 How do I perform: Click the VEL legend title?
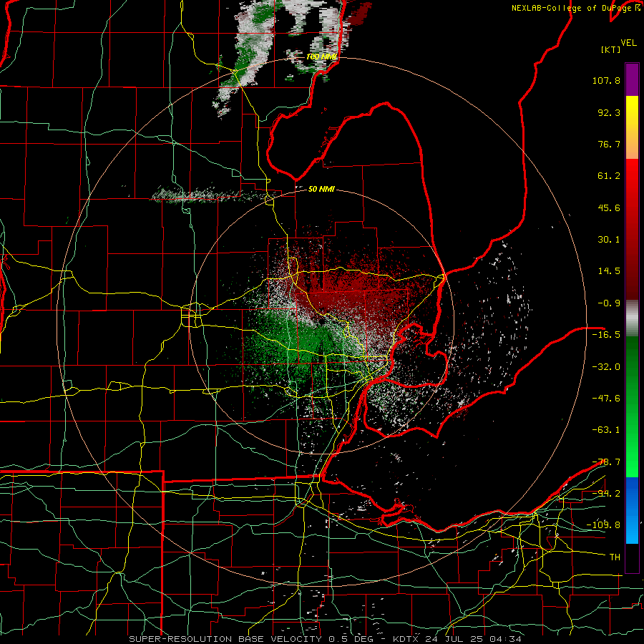628,43
